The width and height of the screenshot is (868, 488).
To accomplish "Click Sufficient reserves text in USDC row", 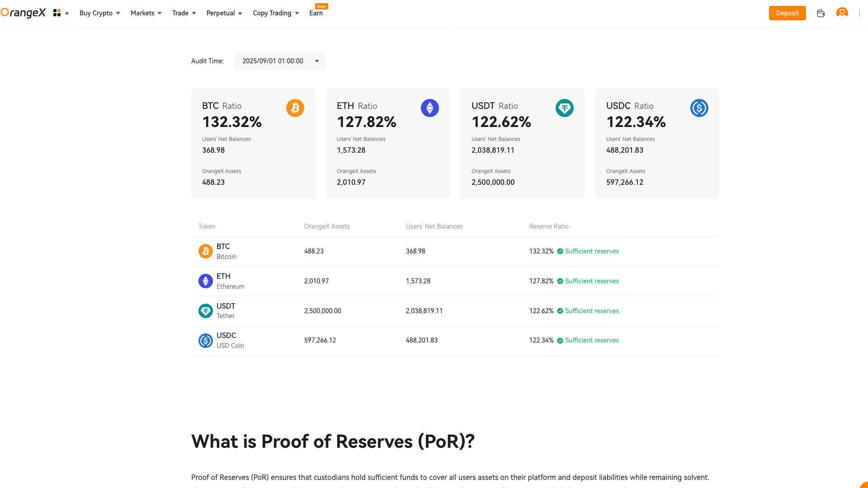I will pyautogui.click(x=592, y=340).
